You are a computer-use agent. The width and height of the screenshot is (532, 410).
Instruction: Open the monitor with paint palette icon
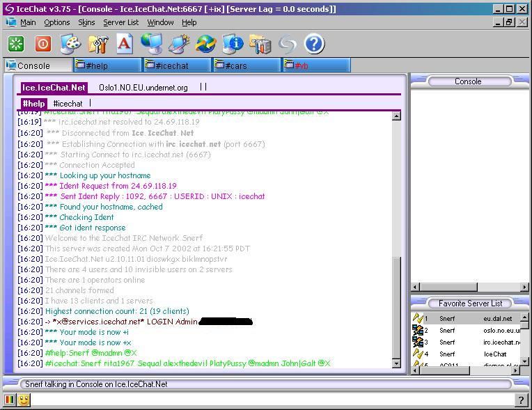(70, 44)
